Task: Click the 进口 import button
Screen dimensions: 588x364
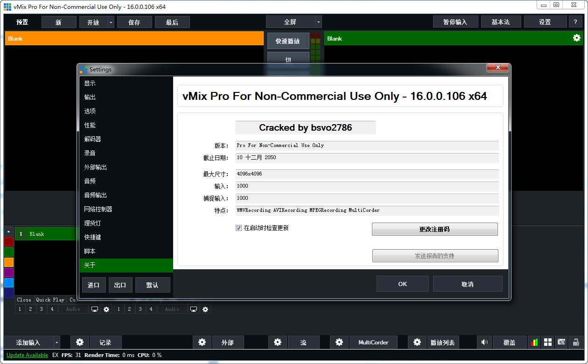Action: (94, 285)
